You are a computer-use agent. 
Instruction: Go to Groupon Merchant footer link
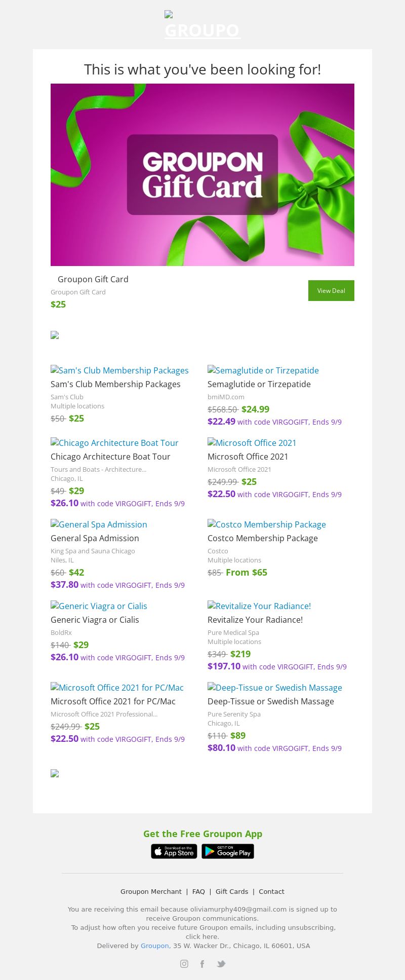pos(151,891)
